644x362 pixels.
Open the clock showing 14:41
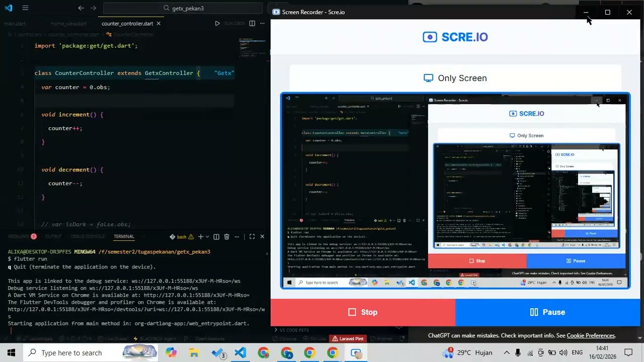pyautogui.click(x=602, y=353)
